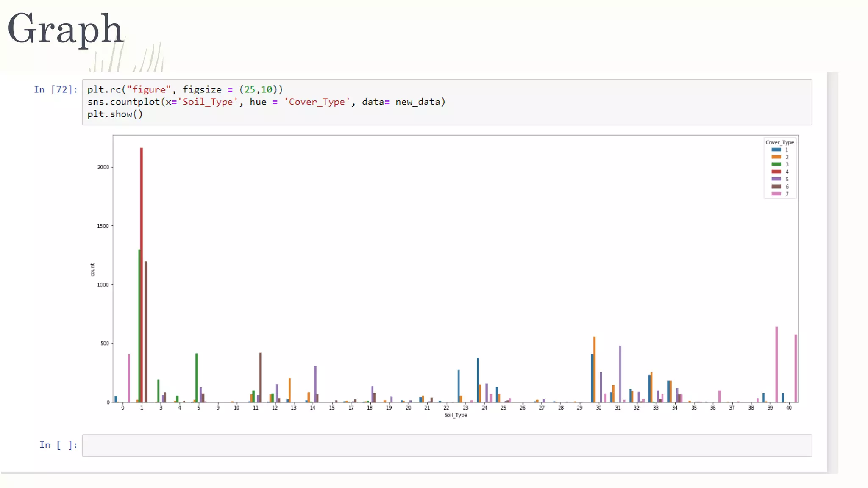This screenshot has height=488, width=868.
Task: Click the empty code cell input
Action: pos(447,445)
